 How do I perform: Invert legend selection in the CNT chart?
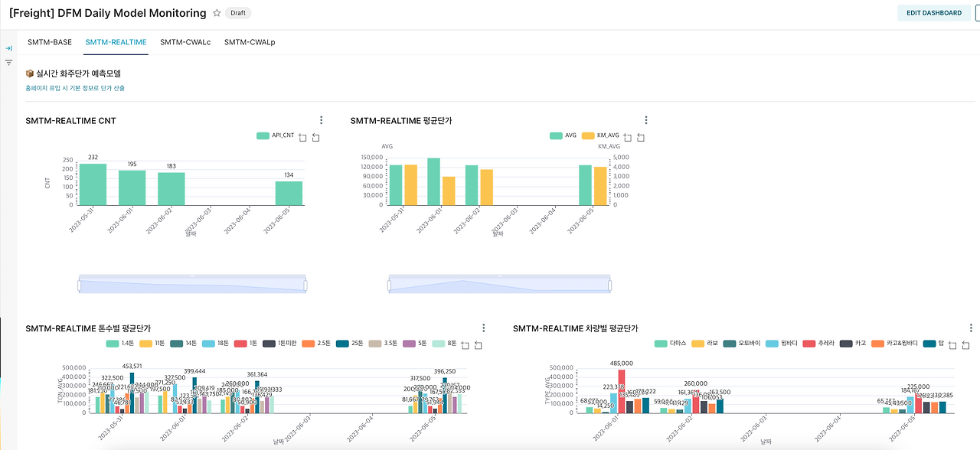[316, 138]
